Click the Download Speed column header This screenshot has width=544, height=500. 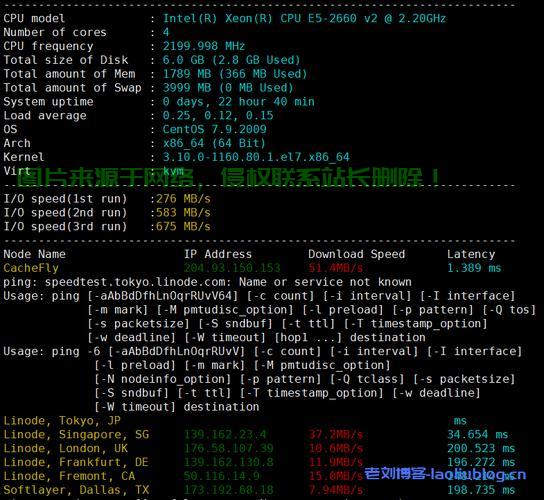click(x=357, y=254)
